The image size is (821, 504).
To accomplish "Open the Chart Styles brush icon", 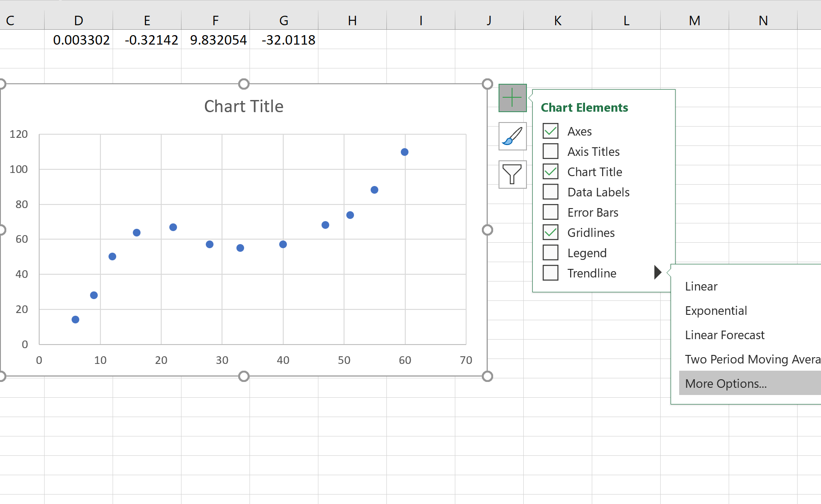I will coord(512,136).
